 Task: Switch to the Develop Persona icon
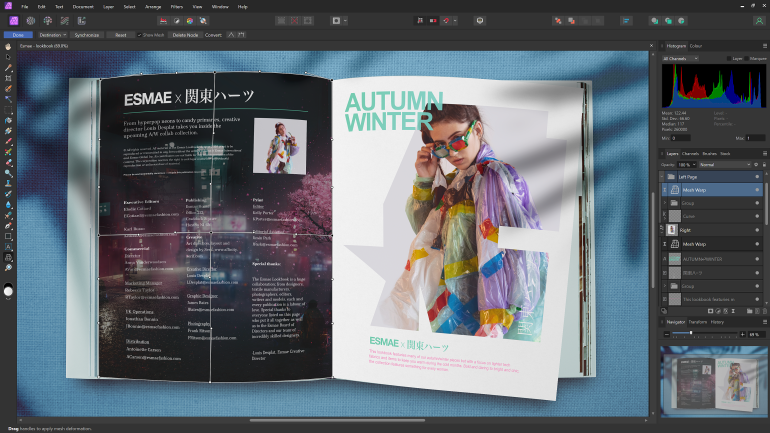[48, 21]
